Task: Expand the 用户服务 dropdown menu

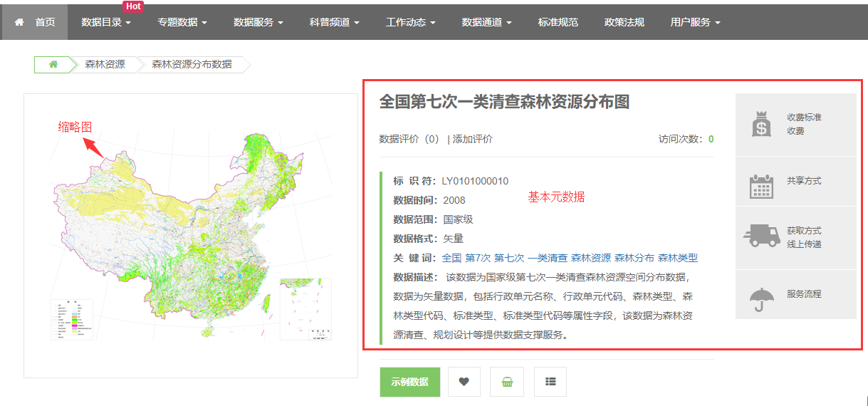Action: point(695,22)
